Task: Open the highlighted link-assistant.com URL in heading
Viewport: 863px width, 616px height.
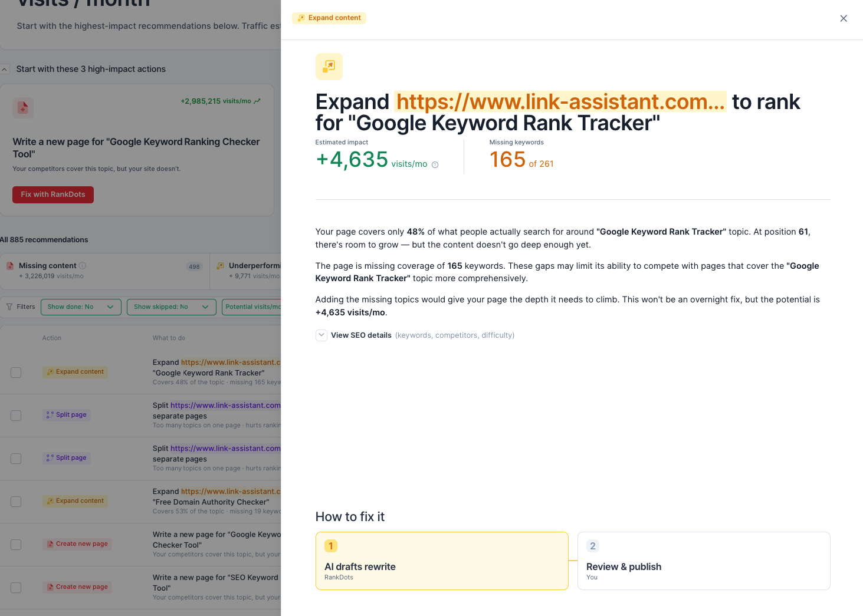Action: 560,102
